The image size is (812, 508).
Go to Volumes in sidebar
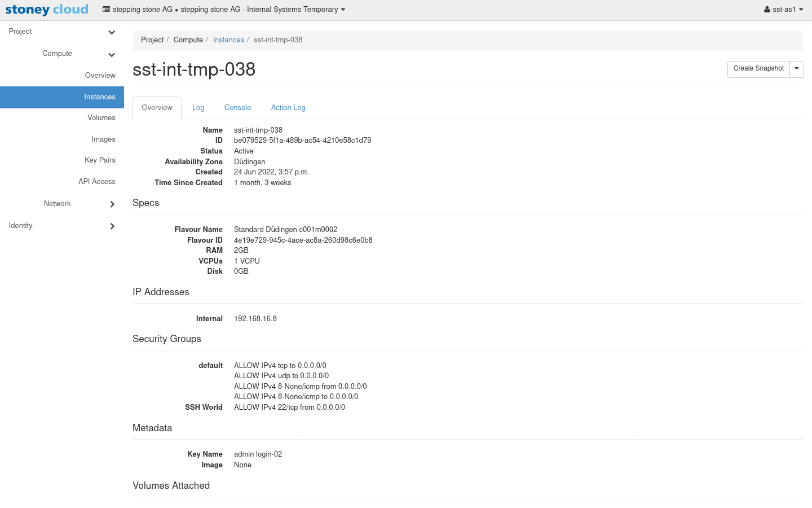(101, 118)
